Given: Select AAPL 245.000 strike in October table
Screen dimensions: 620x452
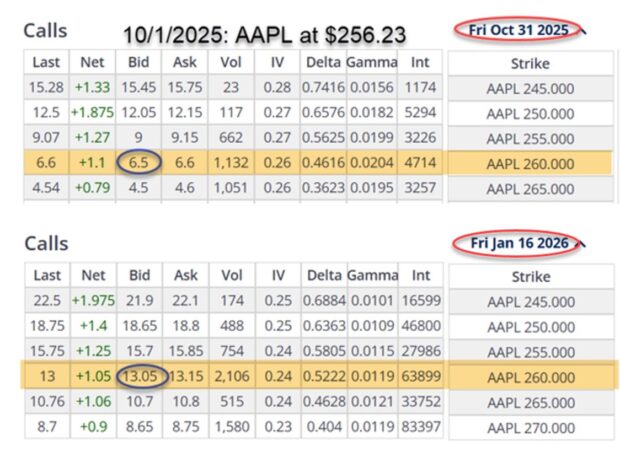Looking at the screenshot, I should point(529,91).
